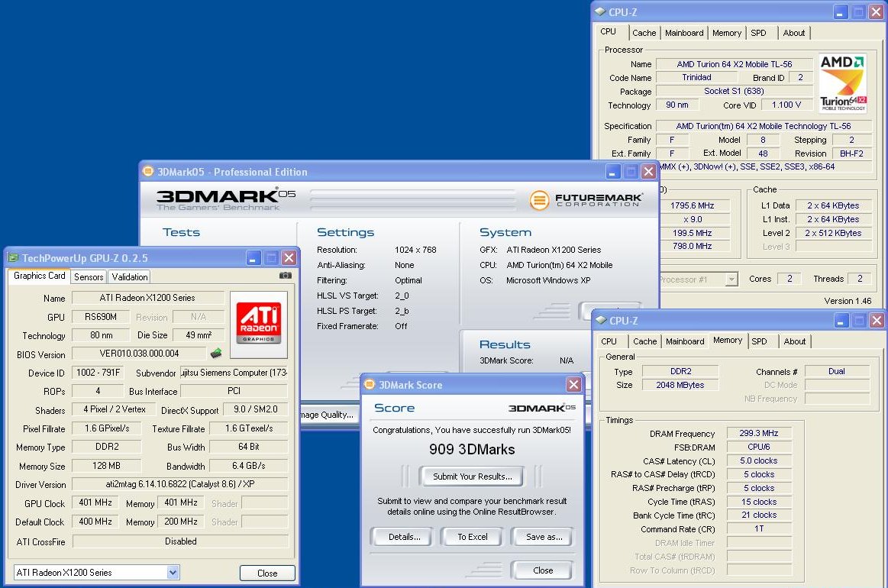Click the BIOS save chip icon in GPU-Z
The image size is (888, 588).
click(x=216, y=354)
